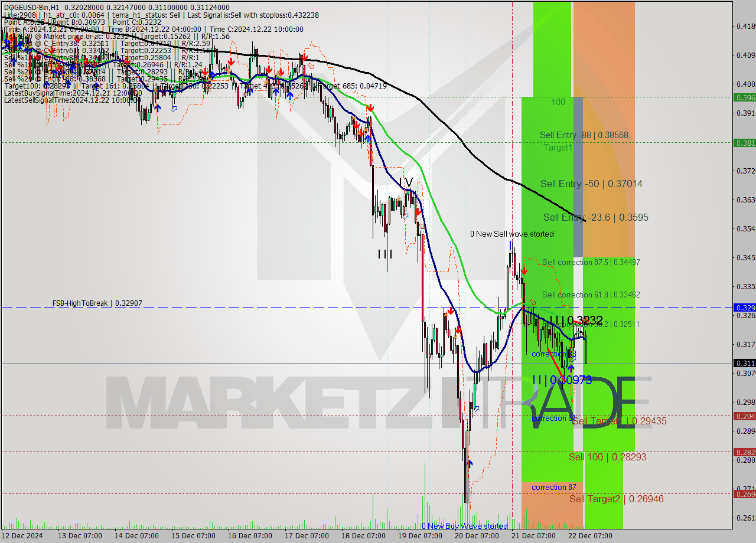The height and width of the screenshot is (543, 756).
Task: Click 'Sell correction 61.8 | 0.33462' text
Action: pos(591,295)
